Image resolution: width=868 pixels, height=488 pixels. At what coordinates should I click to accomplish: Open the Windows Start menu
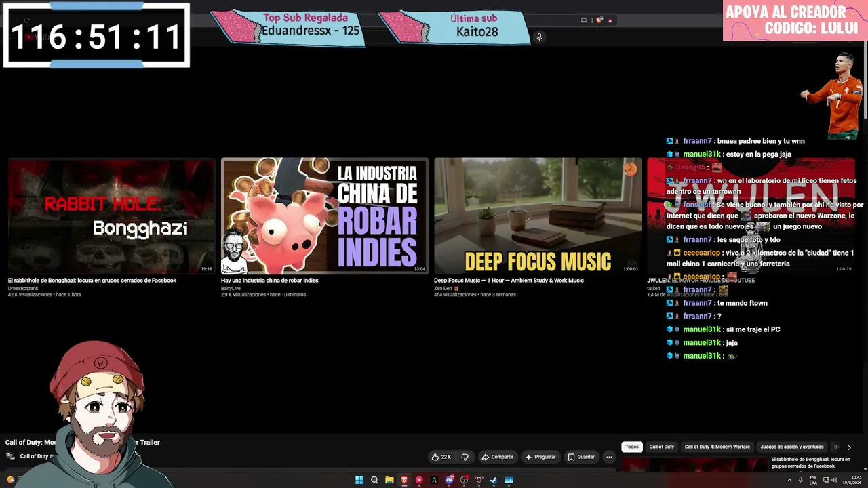pyautogui.click(x=359, y=480)
